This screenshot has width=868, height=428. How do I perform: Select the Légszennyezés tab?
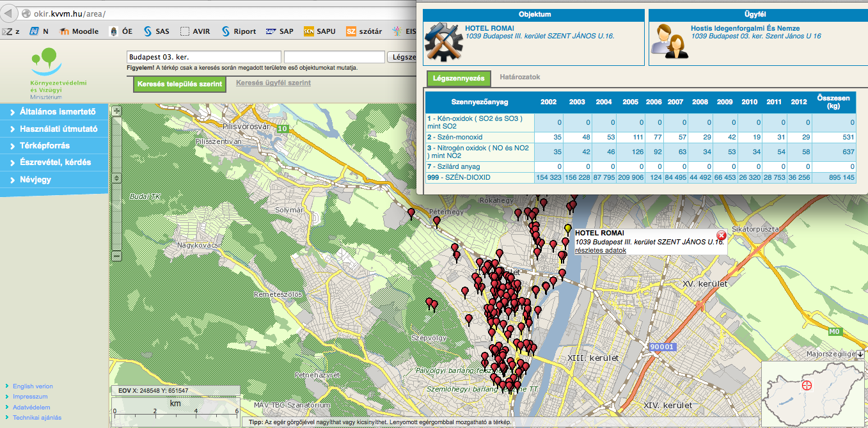click(x=459, y=79)
